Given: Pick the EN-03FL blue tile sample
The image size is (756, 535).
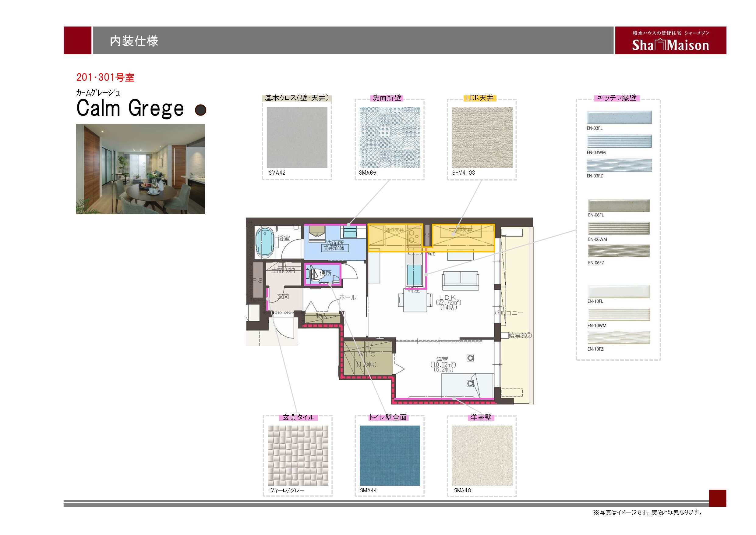Looking at the screenshot, I should coord(619,118).
